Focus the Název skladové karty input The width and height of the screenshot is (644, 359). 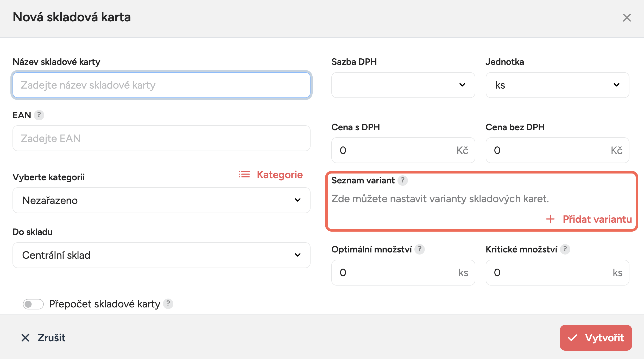161,85
